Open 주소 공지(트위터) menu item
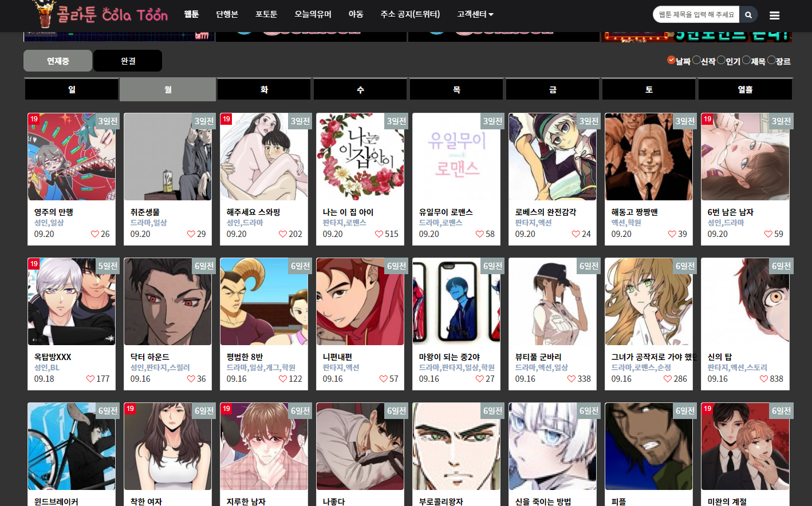This screenshot has width=812, height=506. (x=411, y=14)
